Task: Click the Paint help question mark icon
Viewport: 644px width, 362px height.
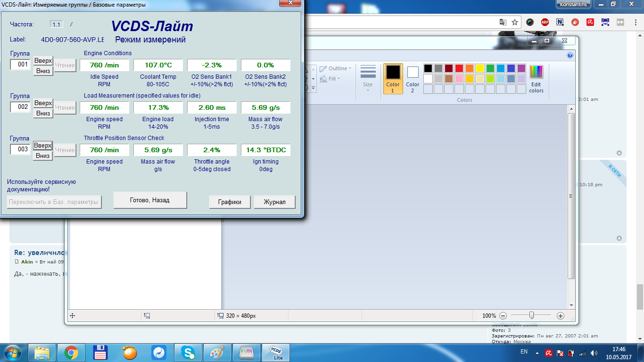Action: tap(570, 55)
